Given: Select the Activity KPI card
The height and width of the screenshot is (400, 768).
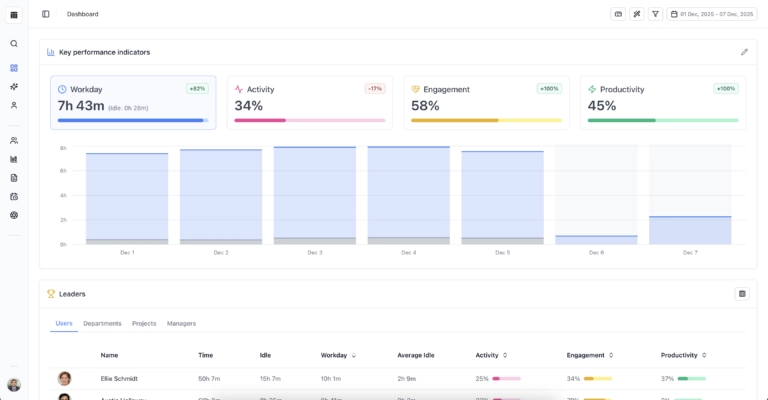Looking at the screenshot, I should [310, 102].
